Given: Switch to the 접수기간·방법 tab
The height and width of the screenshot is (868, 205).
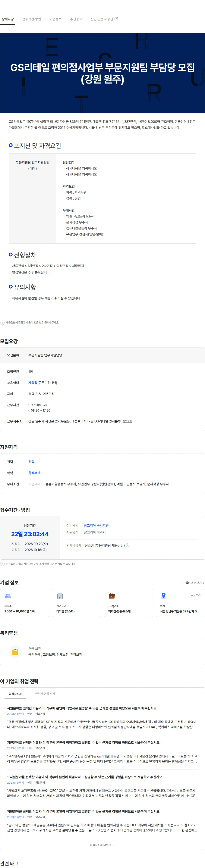Looking at the screenshot, I should [31, 19].
